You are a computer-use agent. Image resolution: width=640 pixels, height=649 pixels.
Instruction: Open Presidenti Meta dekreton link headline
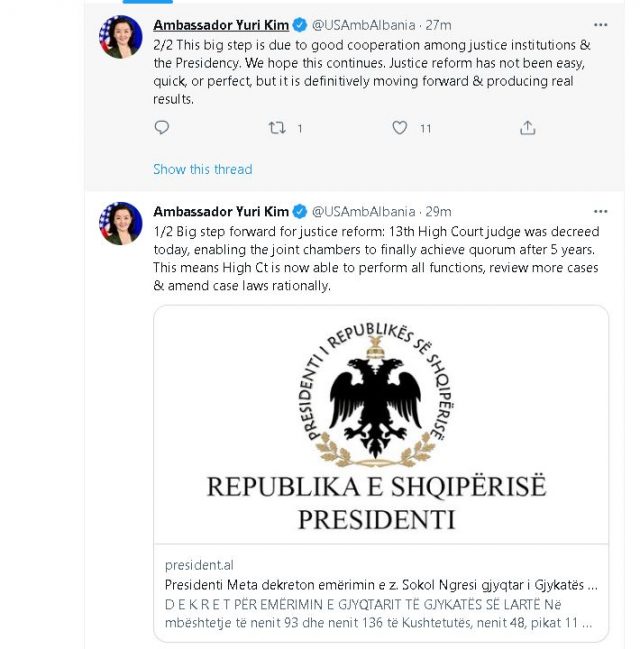click(380, 583)
